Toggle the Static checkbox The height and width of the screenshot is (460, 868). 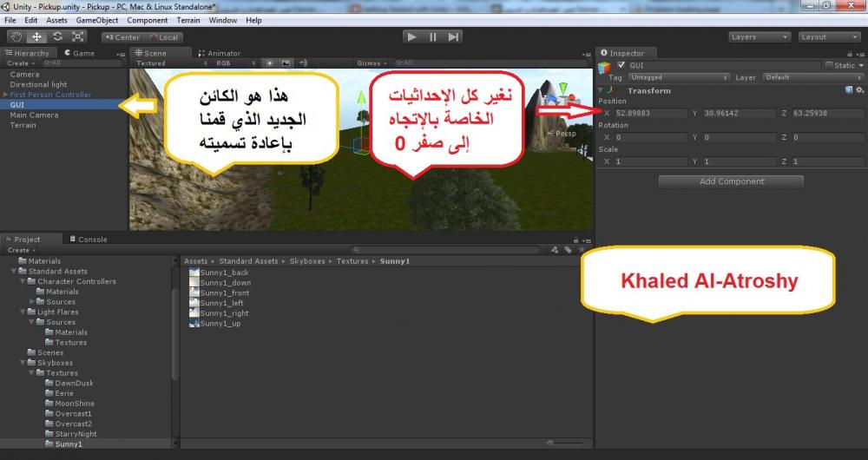829,65
